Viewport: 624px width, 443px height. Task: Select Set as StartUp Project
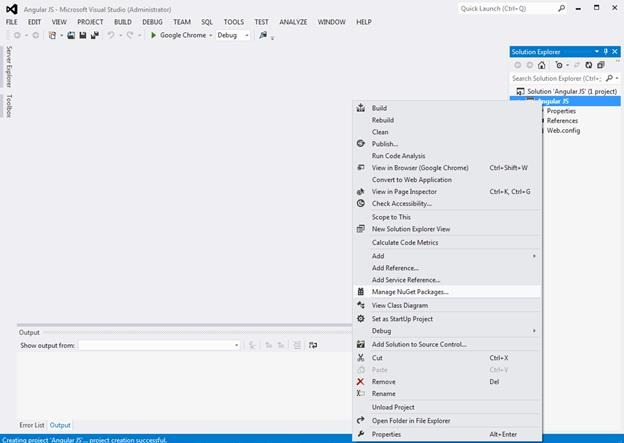pyautogui.click(x=447, y=319)
